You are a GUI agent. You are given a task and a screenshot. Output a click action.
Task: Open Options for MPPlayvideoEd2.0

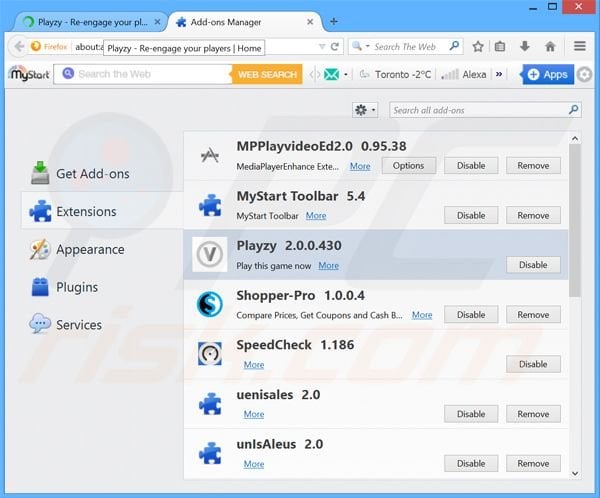coord(408,165)
